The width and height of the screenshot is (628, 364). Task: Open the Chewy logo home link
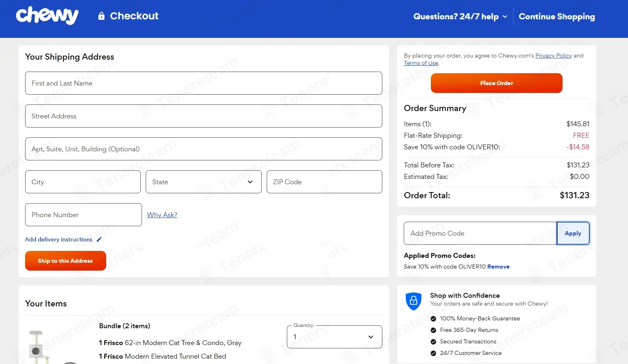[47, 16]
